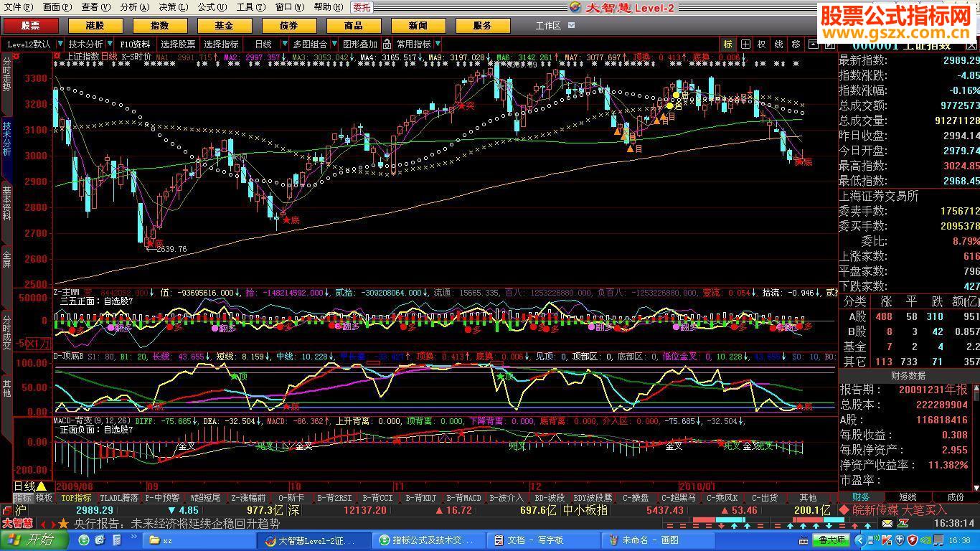Viewport: 980px width, 551px height.
Task: Click the 标 toolbar icon
Action: coord(728,44)
